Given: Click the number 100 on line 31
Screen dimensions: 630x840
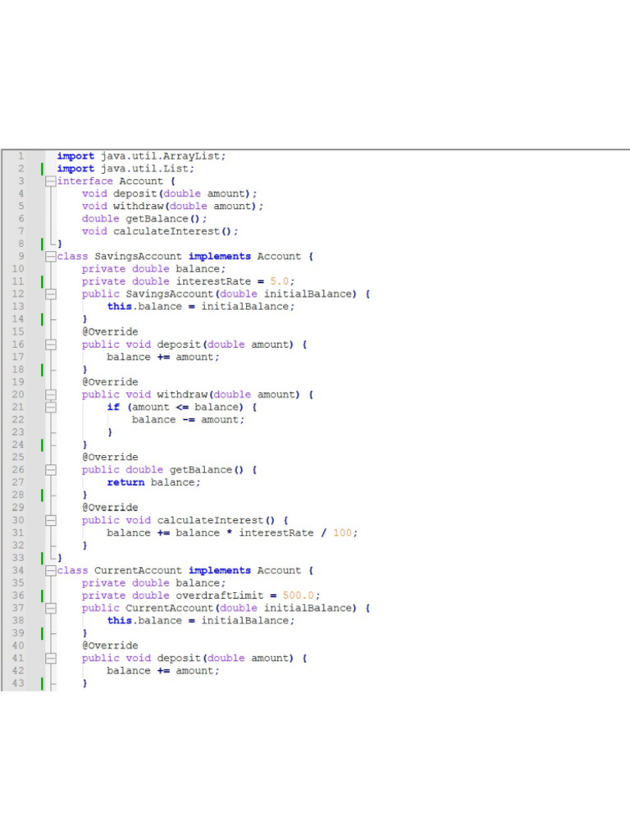Looking at the screenshot, I should coord(342,532).
